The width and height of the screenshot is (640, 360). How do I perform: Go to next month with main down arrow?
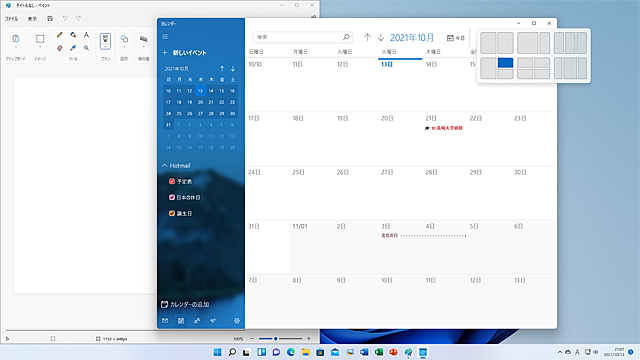click(381, 38)
